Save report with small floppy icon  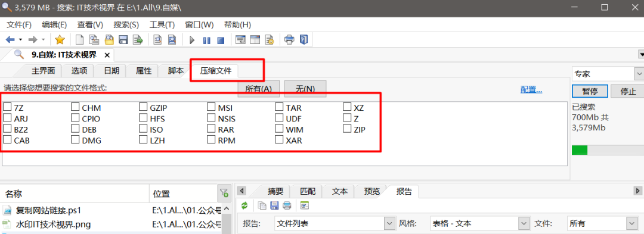[274, 205]
